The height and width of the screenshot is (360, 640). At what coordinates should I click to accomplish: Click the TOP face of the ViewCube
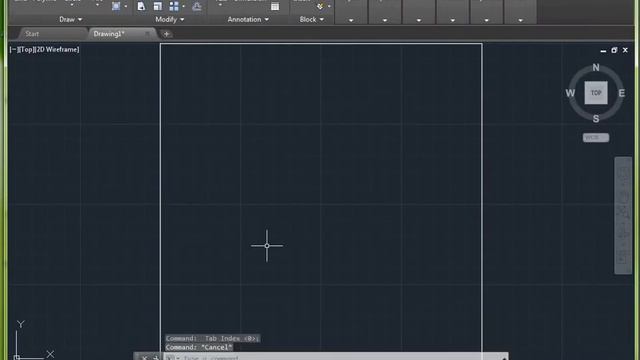tap(596, 93)
